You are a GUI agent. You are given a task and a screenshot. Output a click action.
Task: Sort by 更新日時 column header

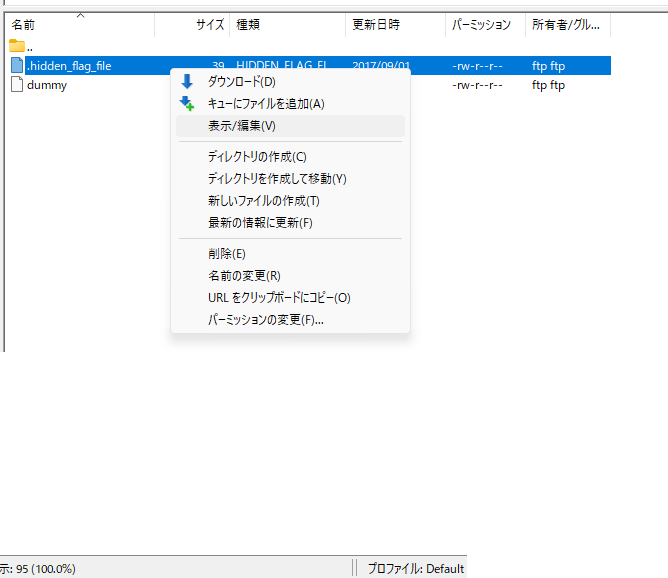click(376, 24)
